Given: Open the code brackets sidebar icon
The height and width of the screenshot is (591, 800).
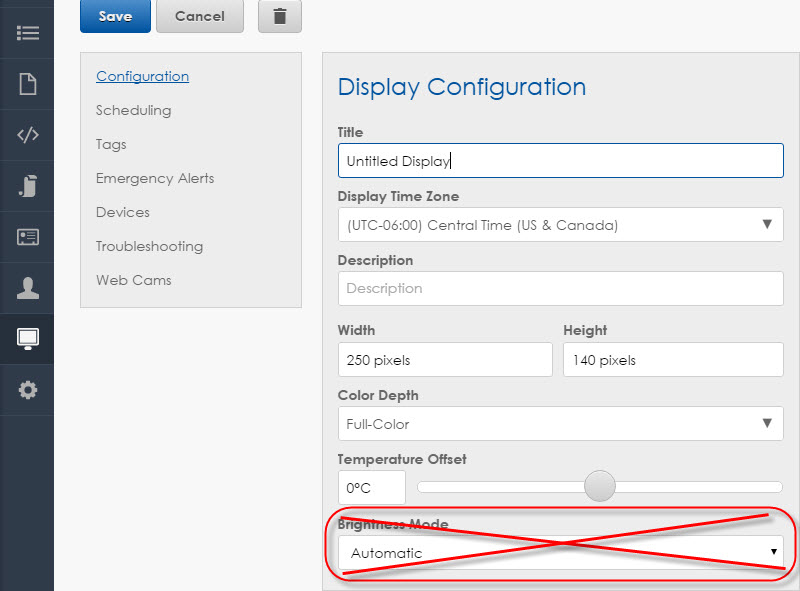Looking at the screenshot, I should [27, 135].
